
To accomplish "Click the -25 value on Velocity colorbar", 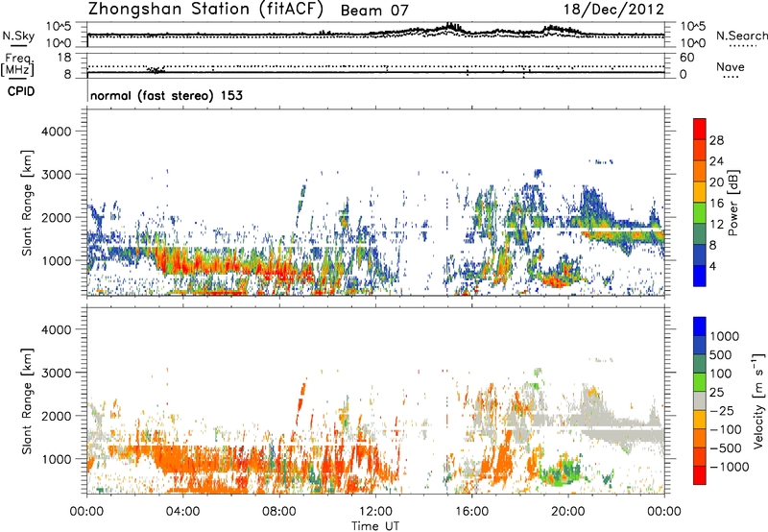I will [721, 410].
